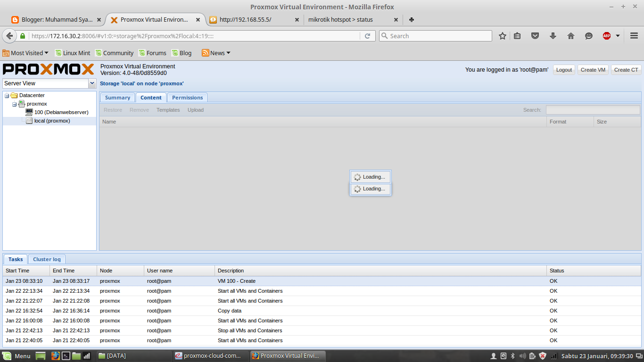
Task: Open the Linux Mint bookmark
Action: (73, 53)
